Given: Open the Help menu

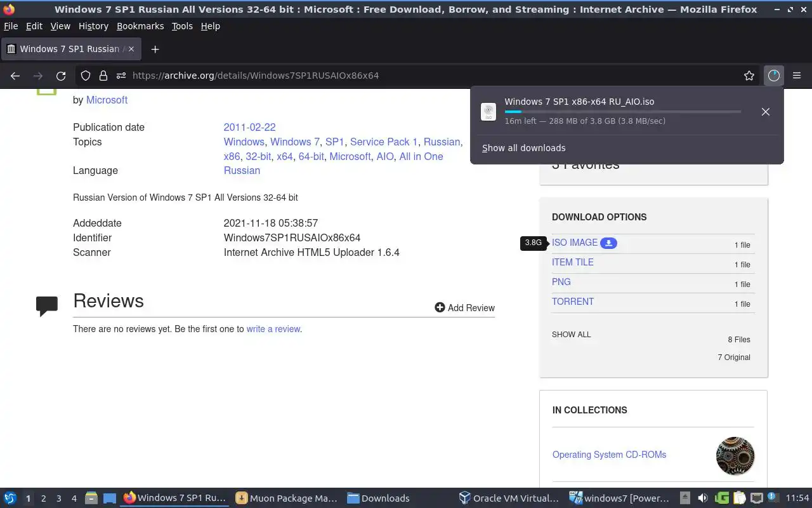Looking at the screenshot, I should [210, 26].
